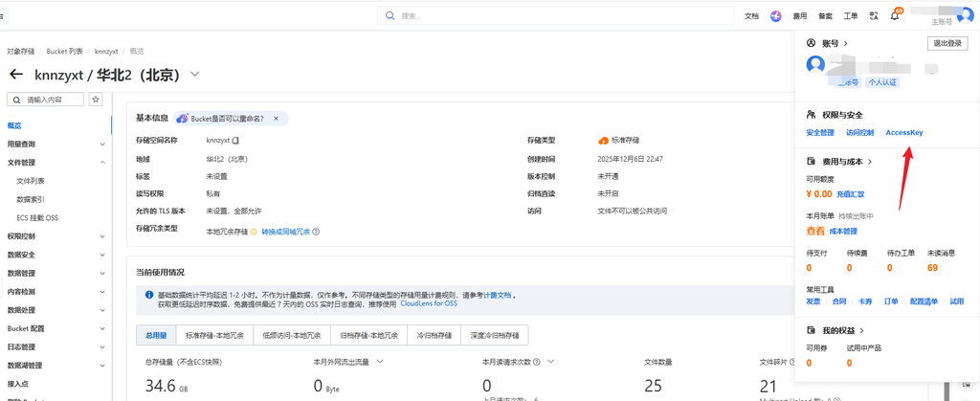Focus the top search input field
The width and height of the screenshot is (980, 401).
[556, 15]
